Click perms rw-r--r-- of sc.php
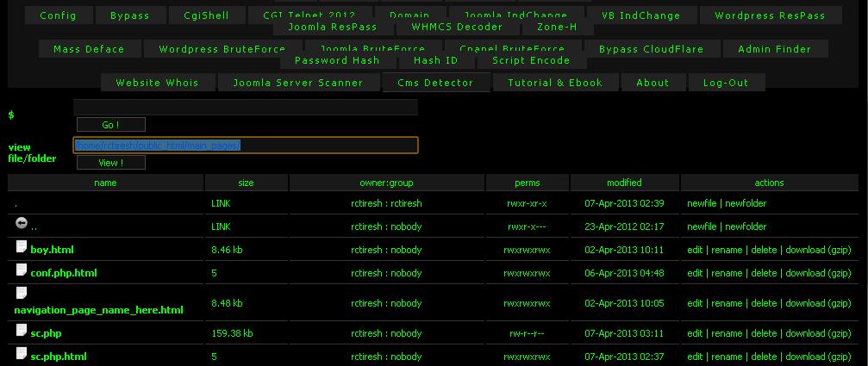The width and height of the screenshot is (868, 366). point(527,333)
